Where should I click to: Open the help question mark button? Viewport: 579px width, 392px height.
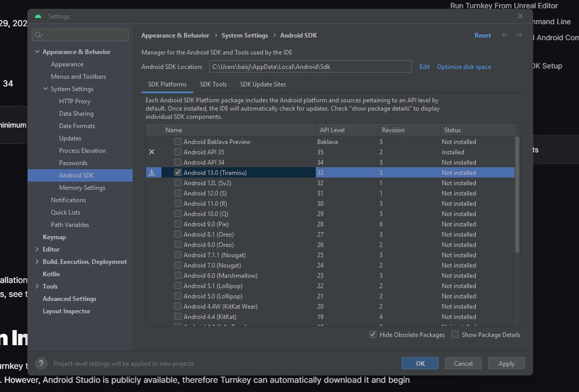pyautogui.click(x=41, y=364)
